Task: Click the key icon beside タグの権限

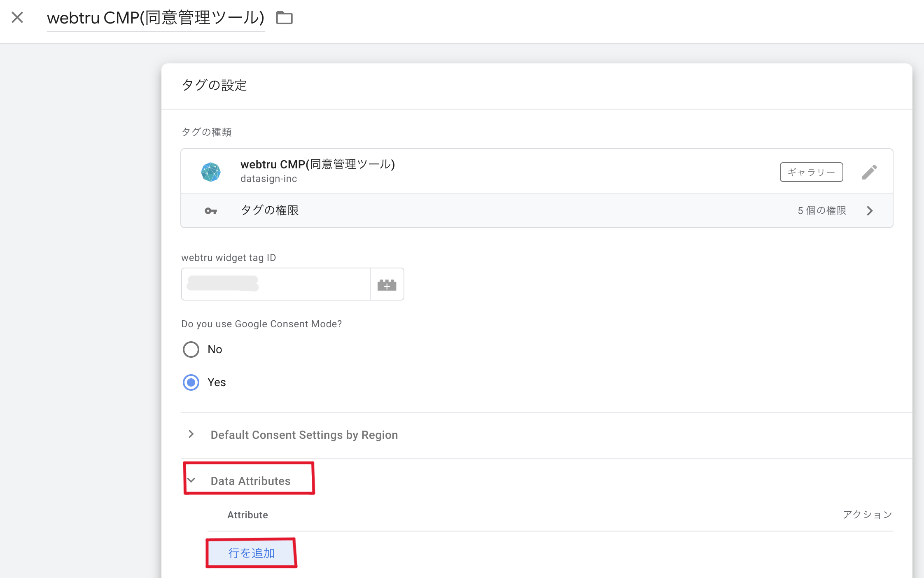Action: [x=211, y=211]
